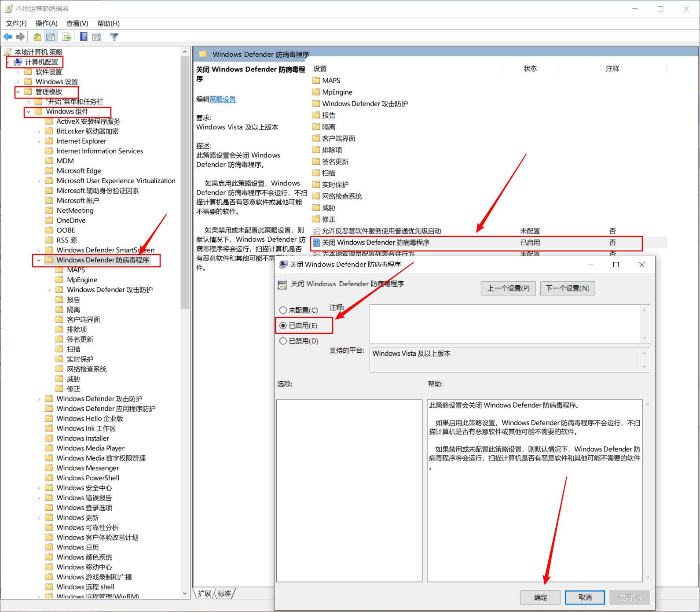
Task: Click the 设置 column header
Action: [x=407, y=69]
